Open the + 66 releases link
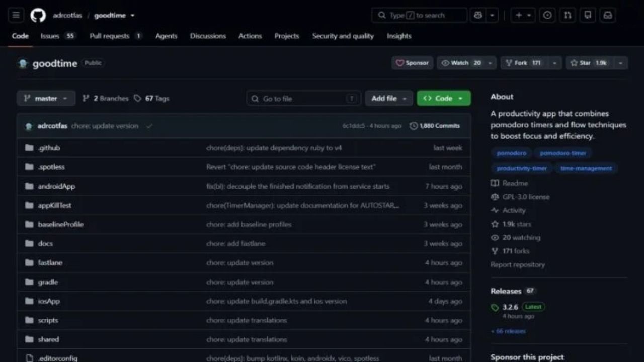The width and height of the screenshot is (644, 362). click(508, 331)
